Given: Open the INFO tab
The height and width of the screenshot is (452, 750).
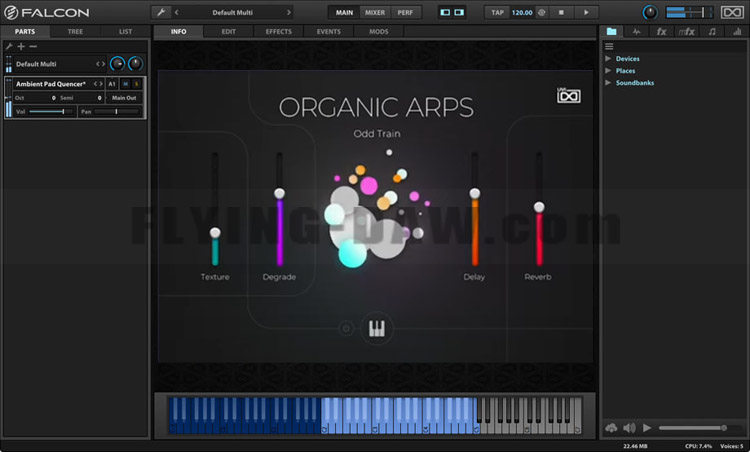Looking at the screenshot, I should (x=178, y=32).
